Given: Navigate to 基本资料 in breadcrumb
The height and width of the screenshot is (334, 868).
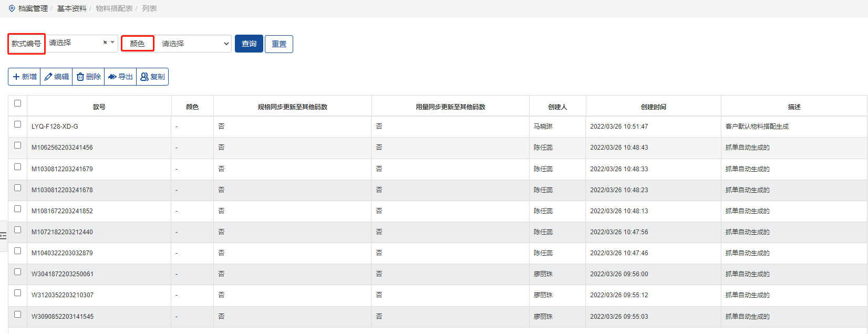Looking at the screenshot, I should (x=71, y=8).
